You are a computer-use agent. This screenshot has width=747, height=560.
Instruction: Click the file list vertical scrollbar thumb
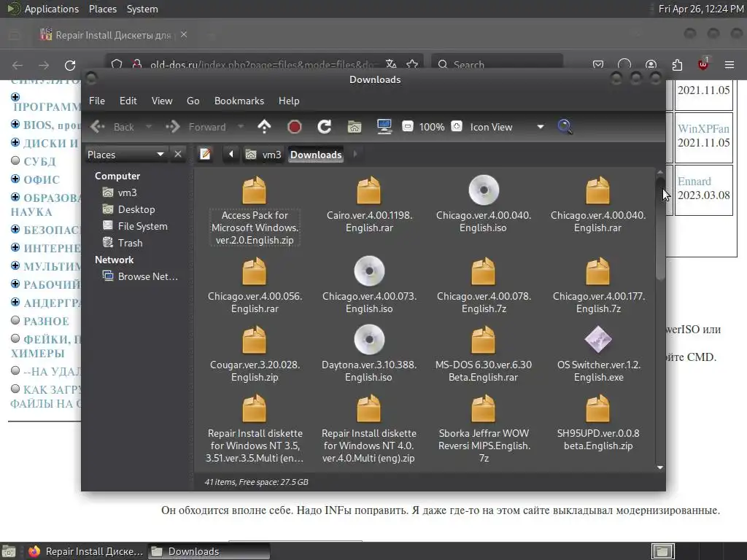click(x=659, y=228)
